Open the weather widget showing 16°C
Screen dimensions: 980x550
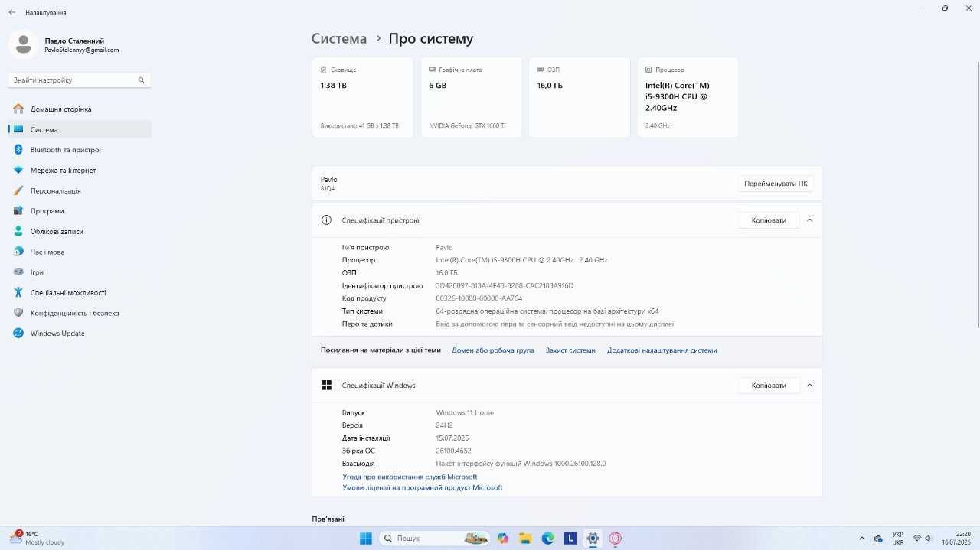point(38,539)
